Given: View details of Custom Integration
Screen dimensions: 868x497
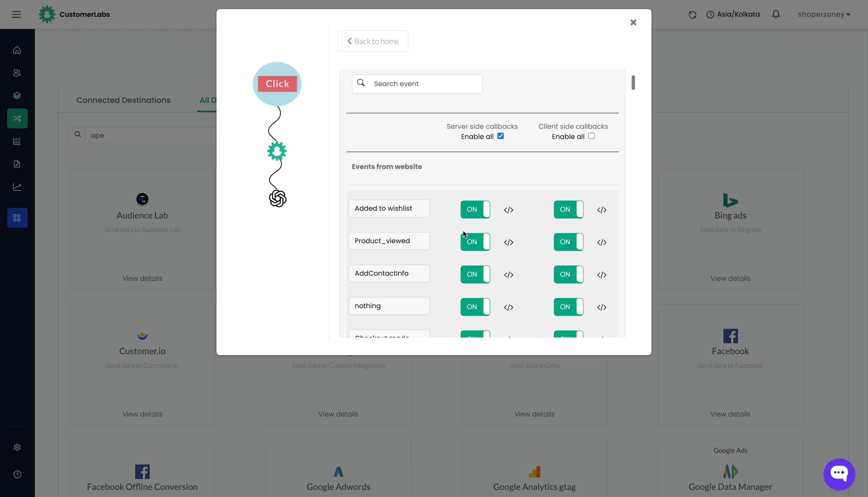Looking at the screenshot, I should coord(338,414).
